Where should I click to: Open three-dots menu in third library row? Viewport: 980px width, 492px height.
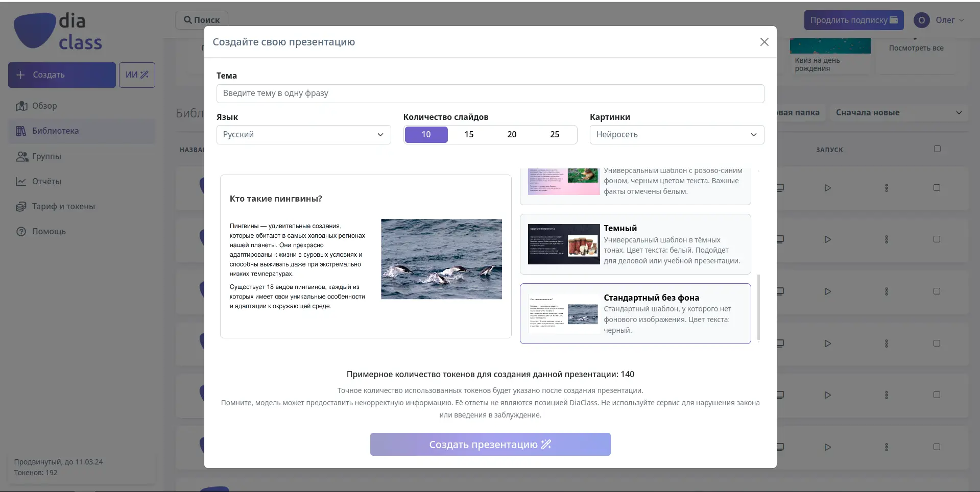click(887, 292)
